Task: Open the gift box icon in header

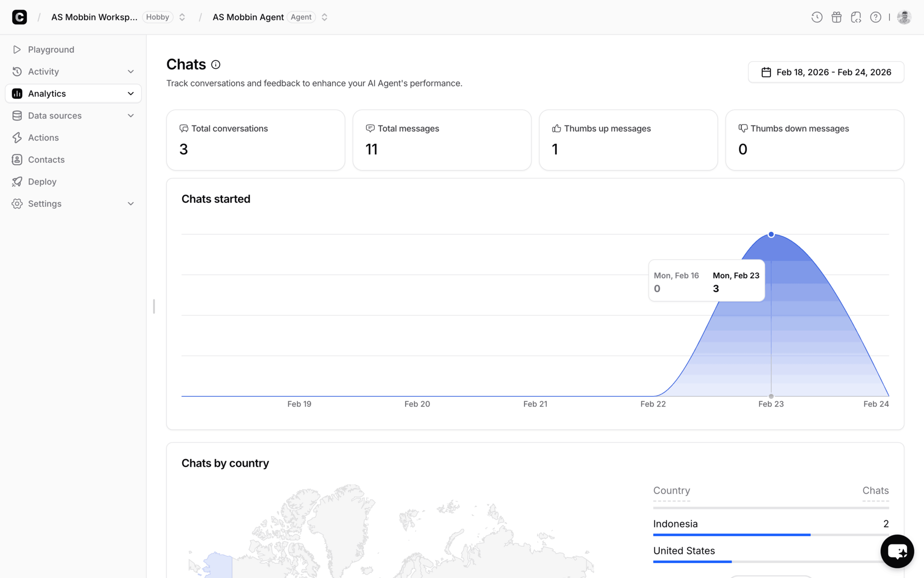Action: point(836,17)
